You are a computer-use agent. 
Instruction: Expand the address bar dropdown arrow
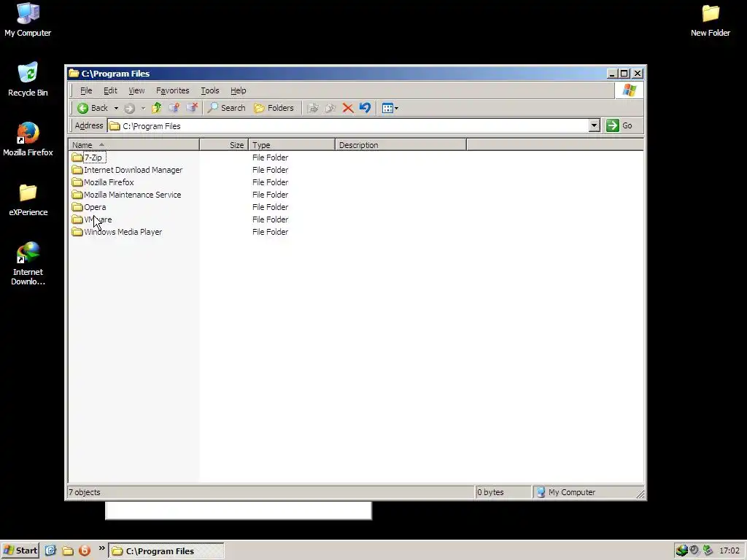point(594,125)
